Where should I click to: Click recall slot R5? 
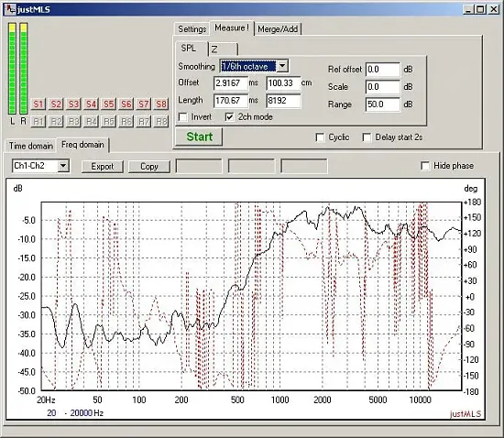108,122
